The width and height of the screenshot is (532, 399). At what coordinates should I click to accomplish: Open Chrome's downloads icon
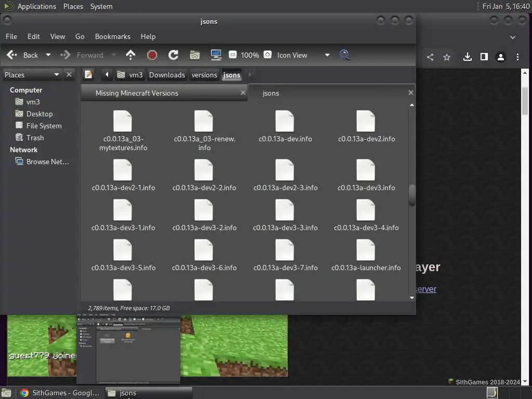(x=468, y=57)
